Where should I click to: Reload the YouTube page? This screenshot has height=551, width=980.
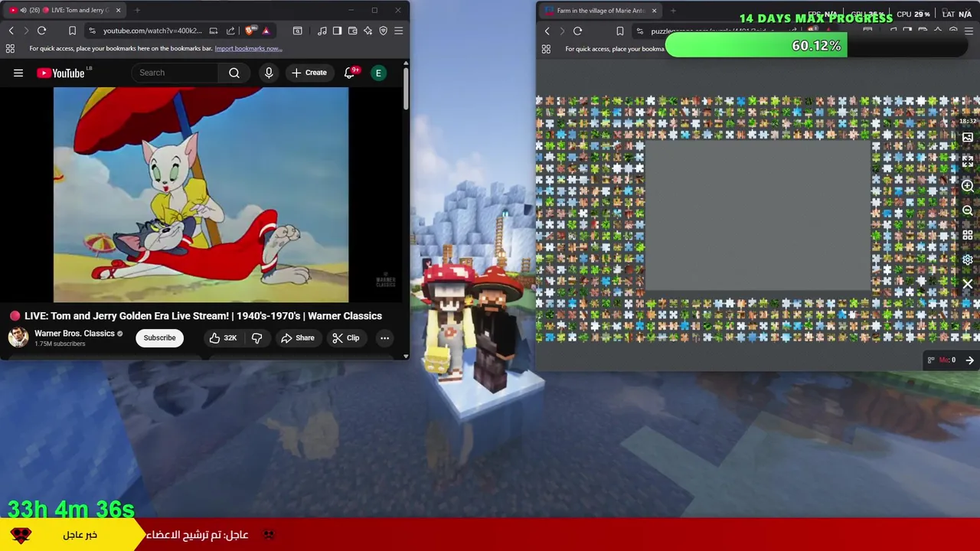tap(42, 31)
